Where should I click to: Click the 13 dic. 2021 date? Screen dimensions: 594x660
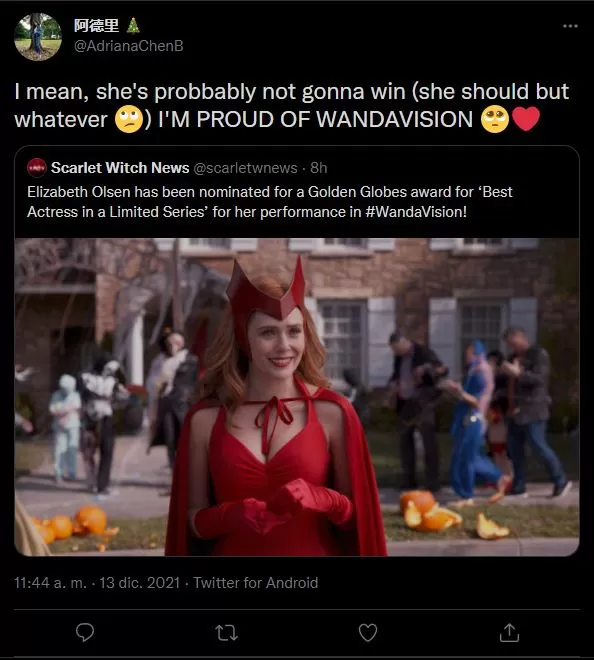coord(139,583)
